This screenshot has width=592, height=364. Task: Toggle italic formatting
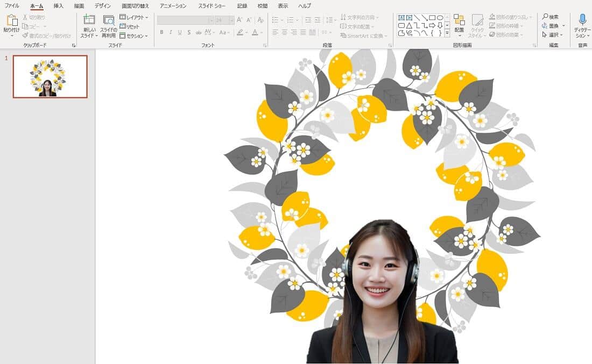tap(171, 32)
